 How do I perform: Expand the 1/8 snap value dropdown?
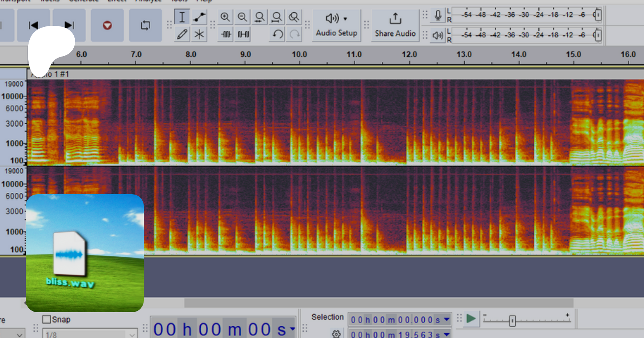pos(132,335)
